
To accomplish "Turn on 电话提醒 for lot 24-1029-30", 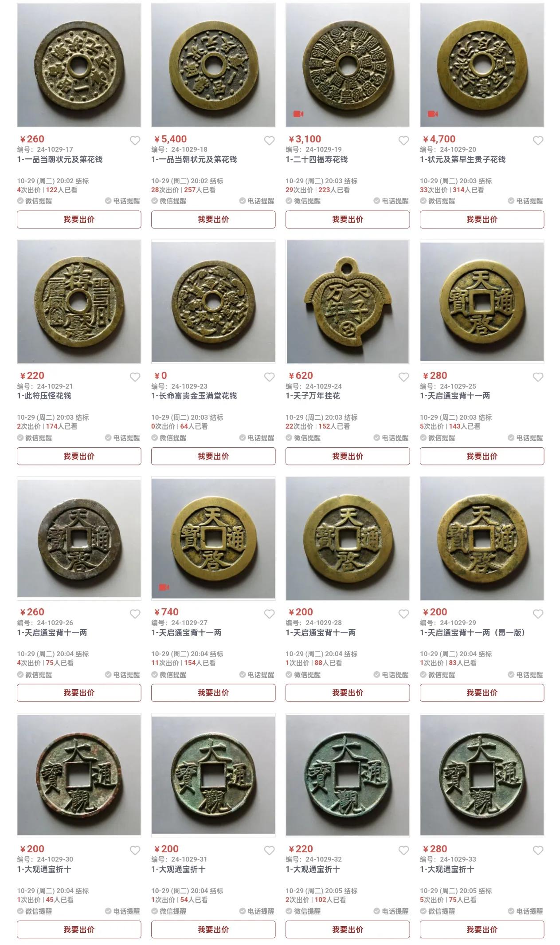I will [123, 911].
